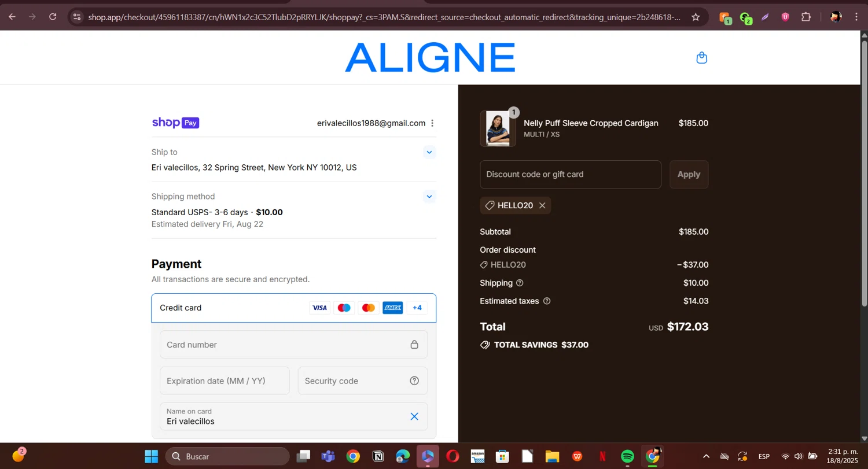
Task: Open Notion from the taskbar
Action: 378,456
